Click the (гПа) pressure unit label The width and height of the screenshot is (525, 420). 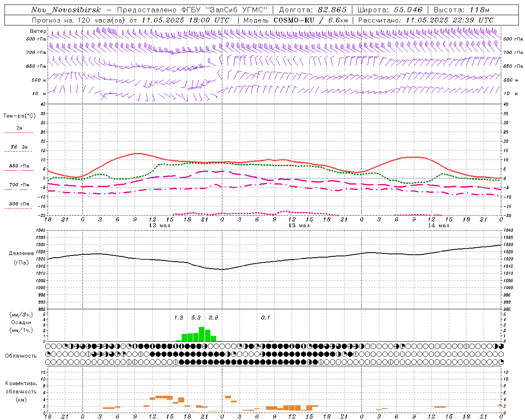(21, 263)
